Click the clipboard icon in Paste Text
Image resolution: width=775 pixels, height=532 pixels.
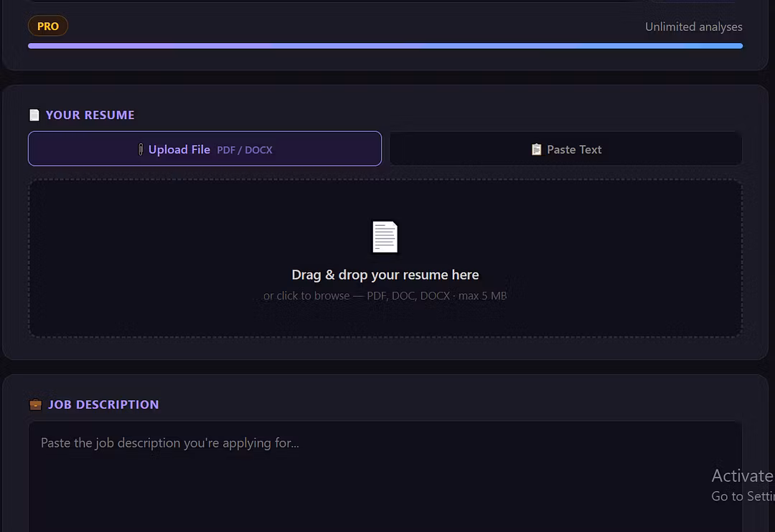coord(536,149)
